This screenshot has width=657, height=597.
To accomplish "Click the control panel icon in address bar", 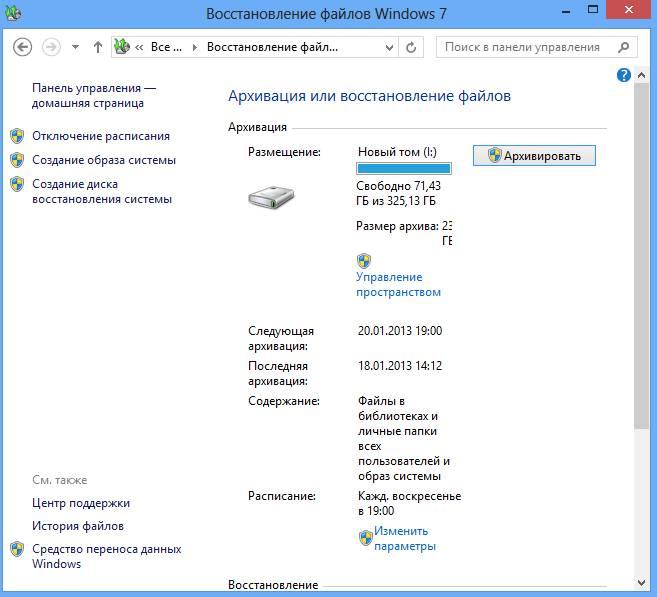I will tap(122, 47).
